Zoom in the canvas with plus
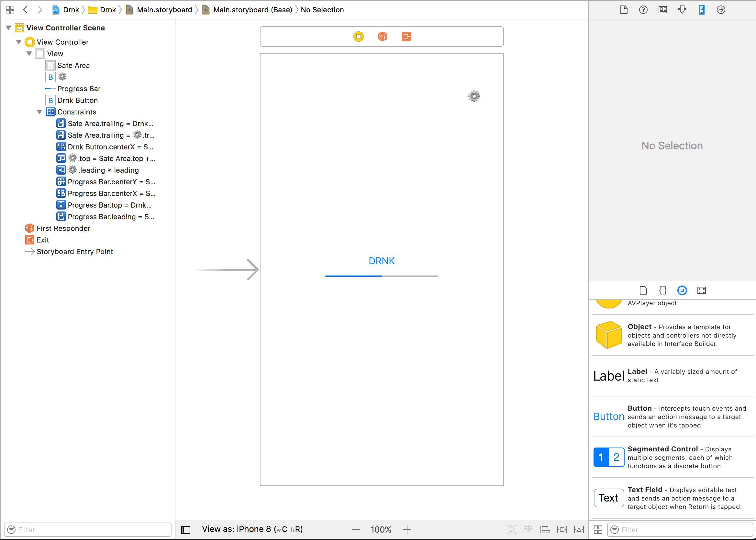The image size is (756, 540). coord(406,529)
